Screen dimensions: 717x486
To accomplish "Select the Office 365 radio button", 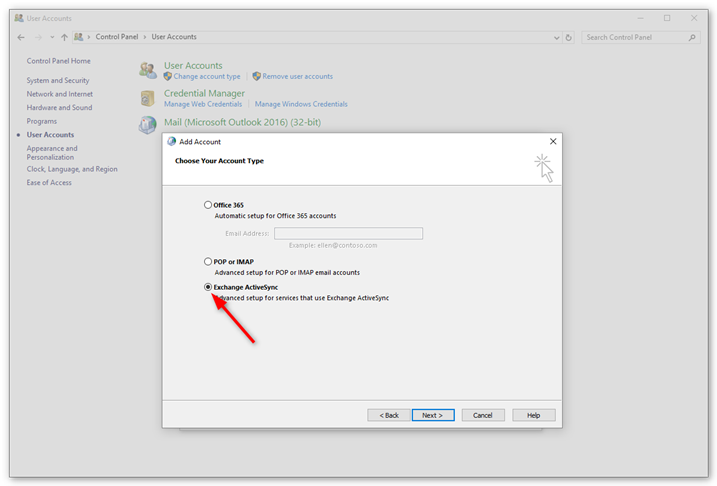I will click(x=208, y=205).
